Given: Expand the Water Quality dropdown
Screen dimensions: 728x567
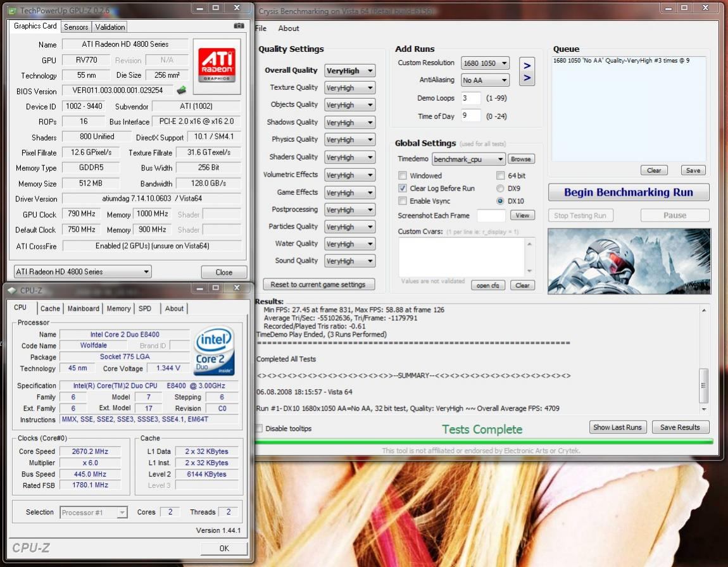Looking at the screenshot, I should click(x=349, y=244).
